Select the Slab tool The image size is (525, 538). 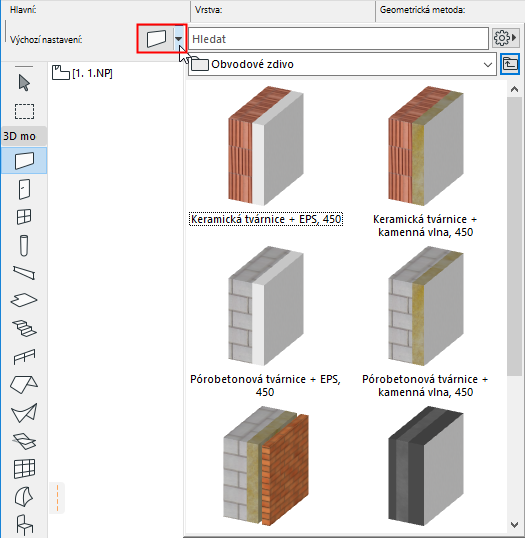click(x=24, y=300)
